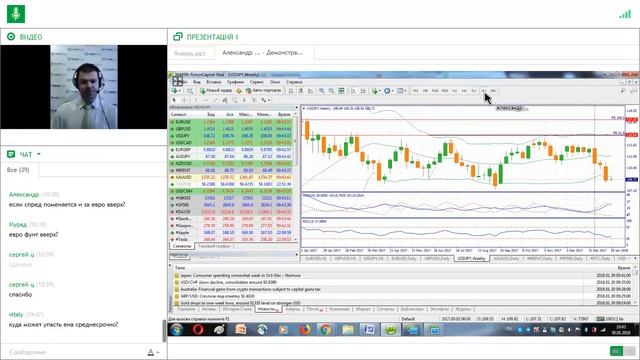The image size is (640, 360).
Task: Select the H1 timeframe button
Action: (x=454, y=91)
